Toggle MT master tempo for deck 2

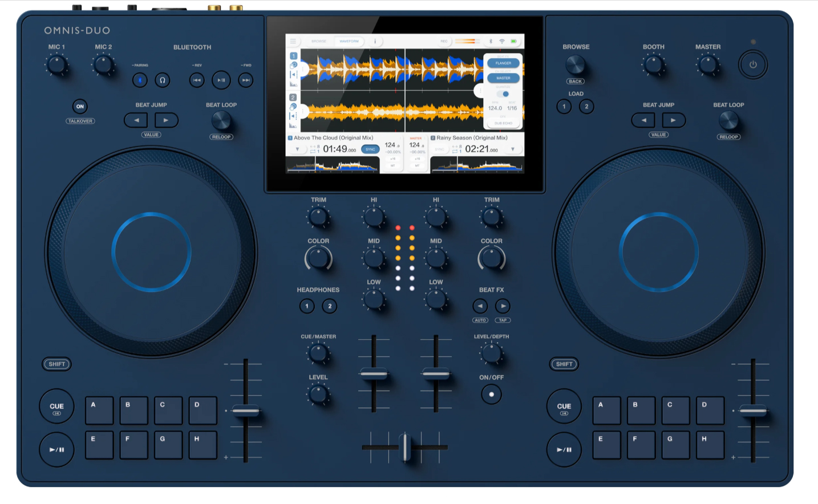pos(417,165)
